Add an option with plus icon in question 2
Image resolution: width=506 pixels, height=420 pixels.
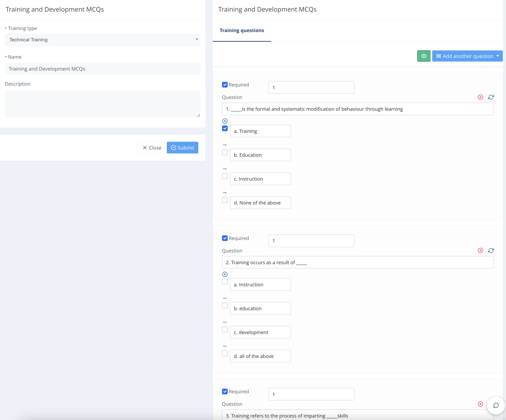pyautogui.click(x=224, y=274)
